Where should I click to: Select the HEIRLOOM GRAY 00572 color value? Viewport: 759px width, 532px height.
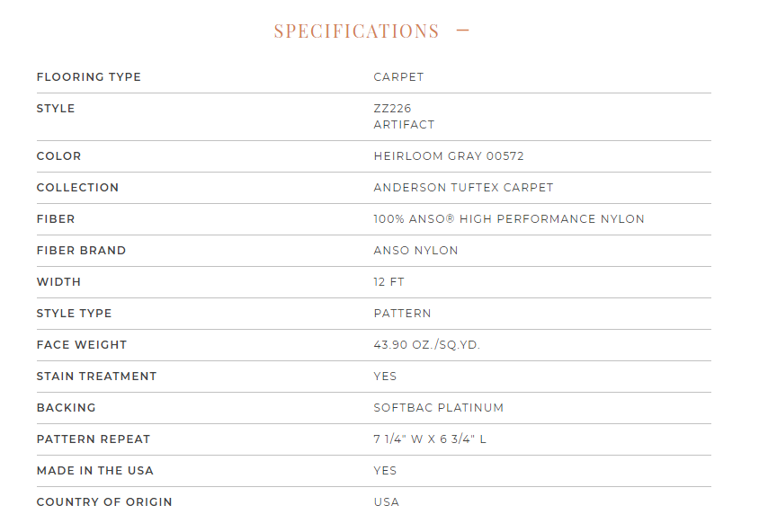tap(449, 156)
